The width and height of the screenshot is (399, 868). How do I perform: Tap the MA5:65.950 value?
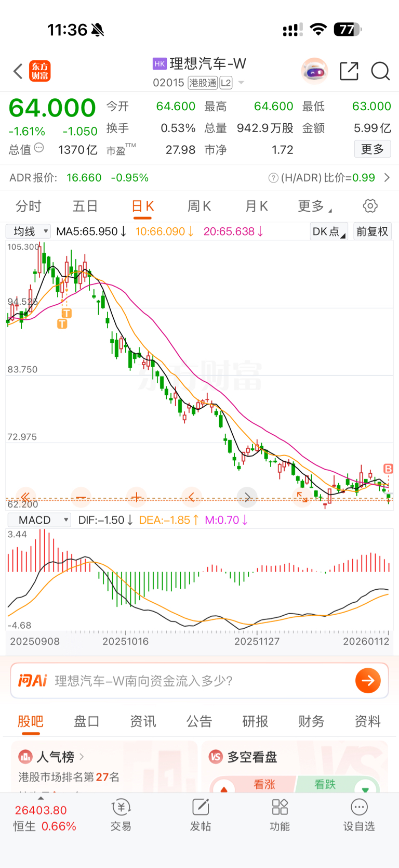pyautogui.click(x=91, y=231)
